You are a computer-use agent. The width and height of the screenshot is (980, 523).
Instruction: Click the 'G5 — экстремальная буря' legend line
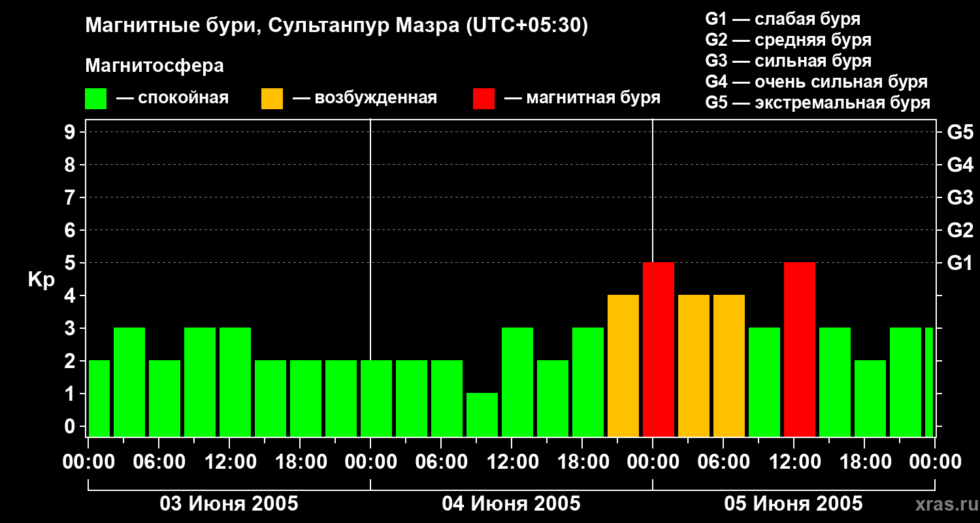[x=818, y=103]
